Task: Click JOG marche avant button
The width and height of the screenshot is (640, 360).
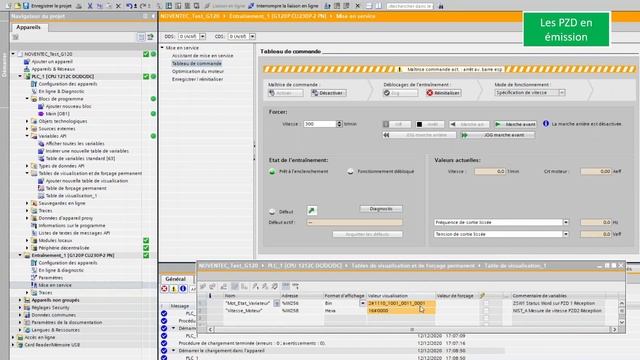Action: click(x=498, y=135)
